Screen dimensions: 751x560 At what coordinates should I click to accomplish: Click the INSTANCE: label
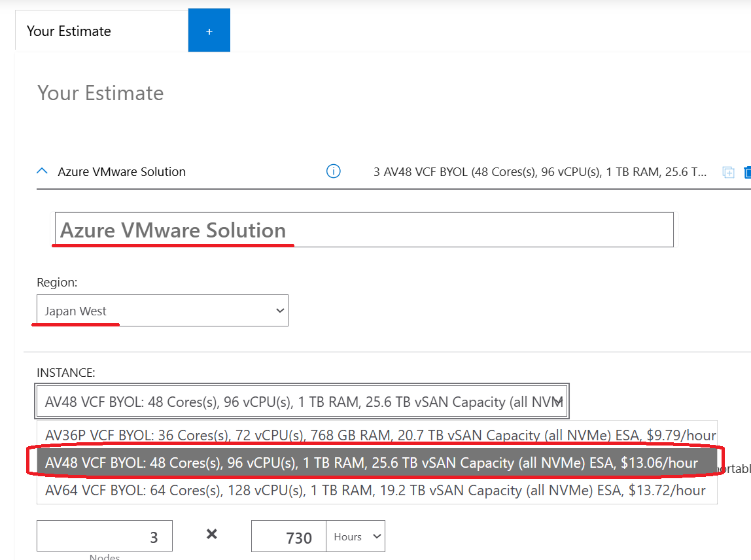tap(66, 373)
